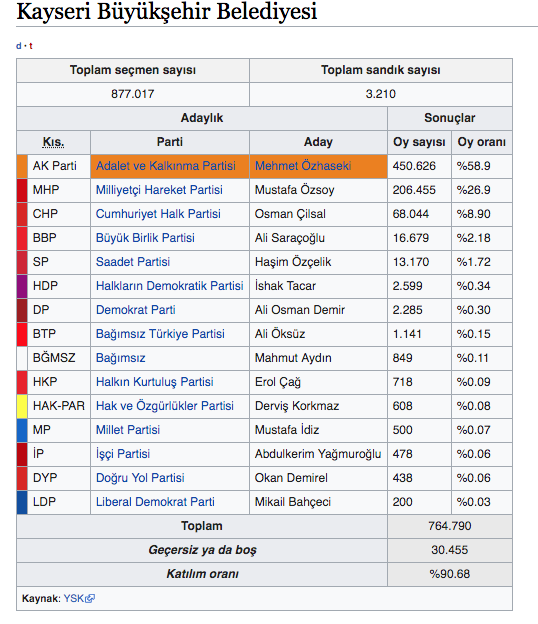Click the Parti column header
Viewport: 538px width, 624px height.
(170, 142)
